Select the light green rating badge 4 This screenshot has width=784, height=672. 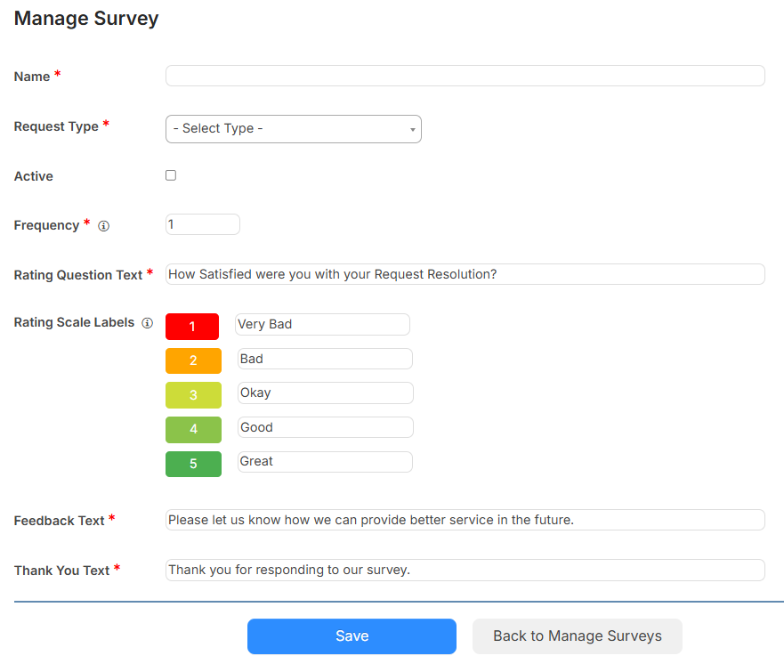193,428
